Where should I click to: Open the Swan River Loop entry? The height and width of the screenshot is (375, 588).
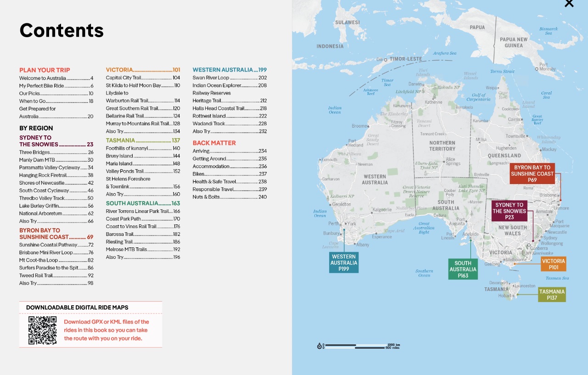point(211,77)
